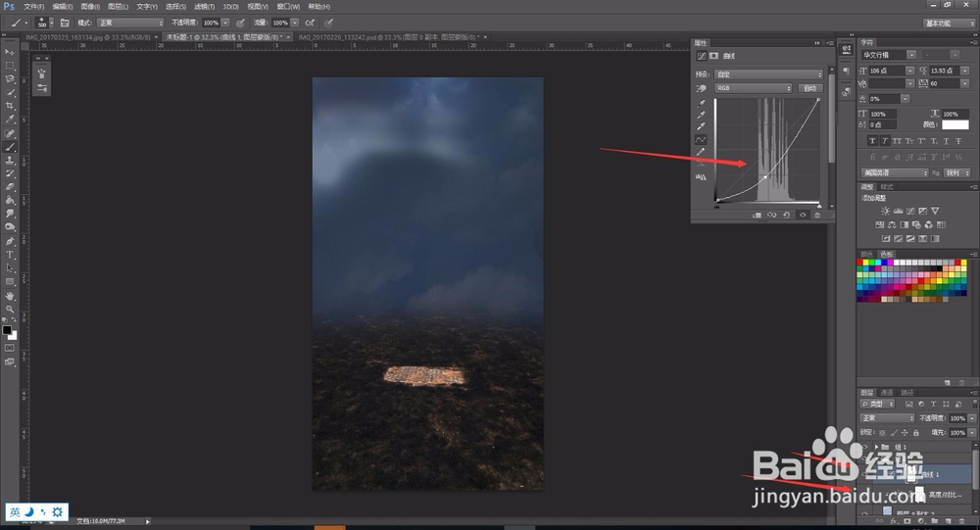Select the Crop tool
Viewport: 980px width, 530px height.
(10, 106)
